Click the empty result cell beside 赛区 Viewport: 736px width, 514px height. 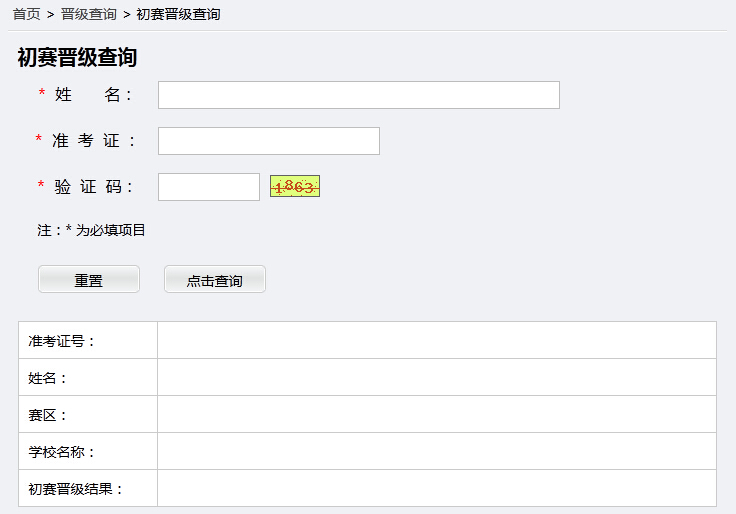click(x=436, y=415)
